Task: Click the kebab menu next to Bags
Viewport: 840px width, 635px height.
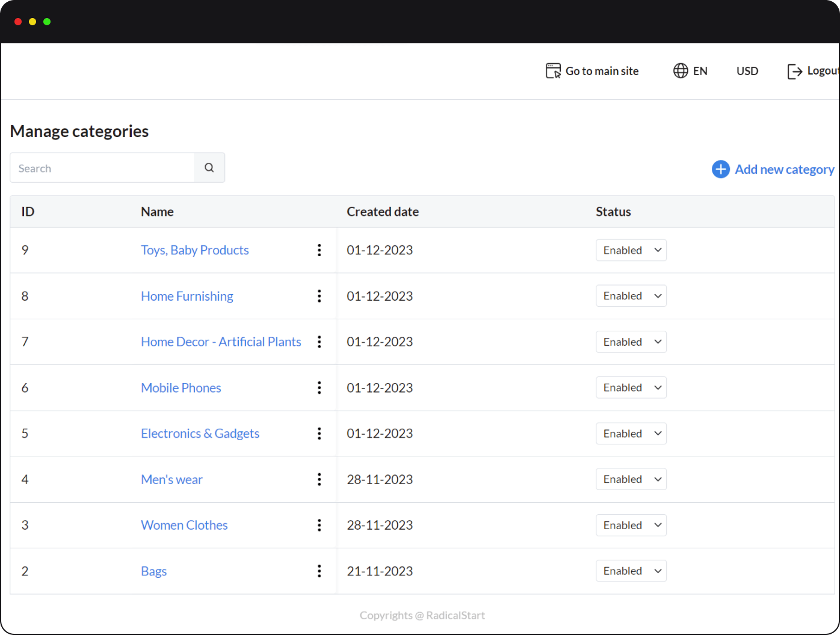Action: (x=319, y=571)
